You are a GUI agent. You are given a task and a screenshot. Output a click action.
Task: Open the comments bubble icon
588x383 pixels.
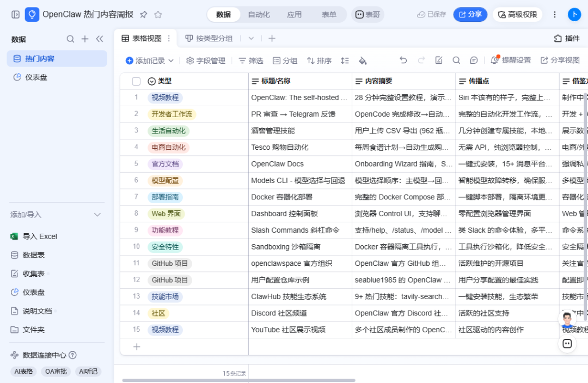[x=474, y=60]
